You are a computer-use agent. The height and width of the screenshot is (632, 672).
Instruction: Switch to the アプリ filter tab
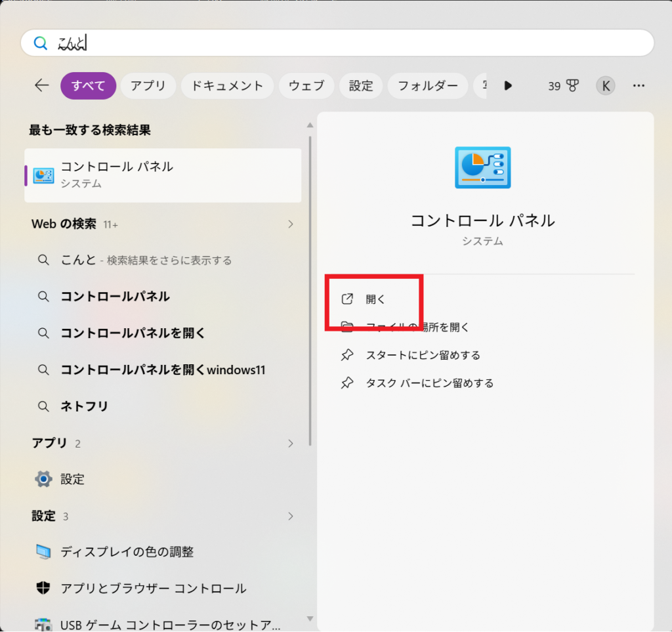148,85
